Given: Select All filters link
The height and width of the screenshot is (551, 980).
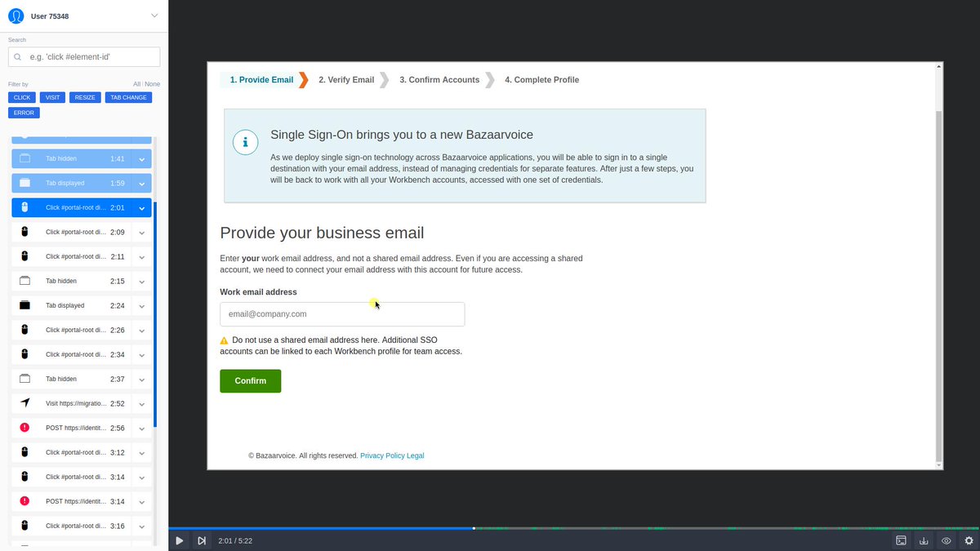Looking at the screenshot, I should (x=136, y=84).
